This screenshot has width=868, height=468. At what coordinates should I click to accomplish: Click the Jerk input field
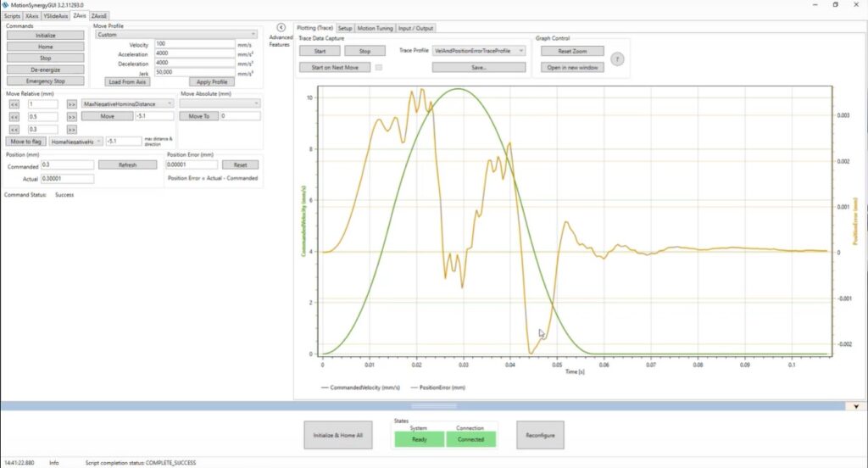pos(195,72)
